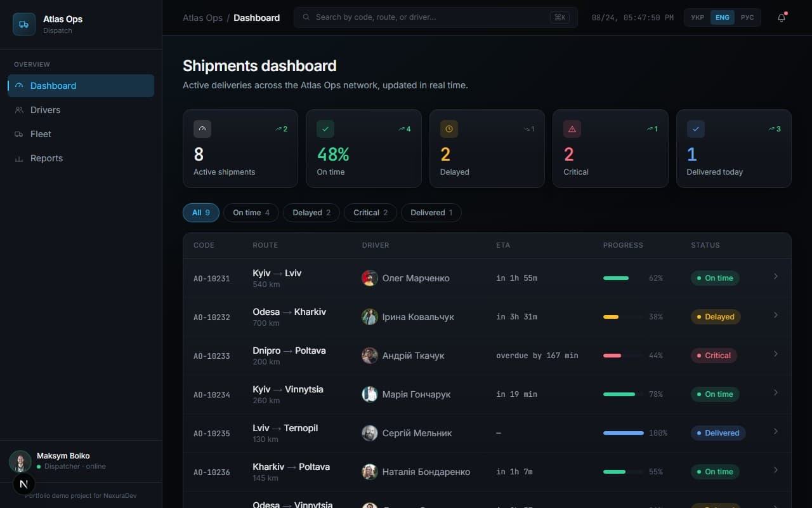Image resolution: width=812 pixels, height=508 pixels.
Task: Expand shipment AO-10235 row chevron
Action: point(775,432)
